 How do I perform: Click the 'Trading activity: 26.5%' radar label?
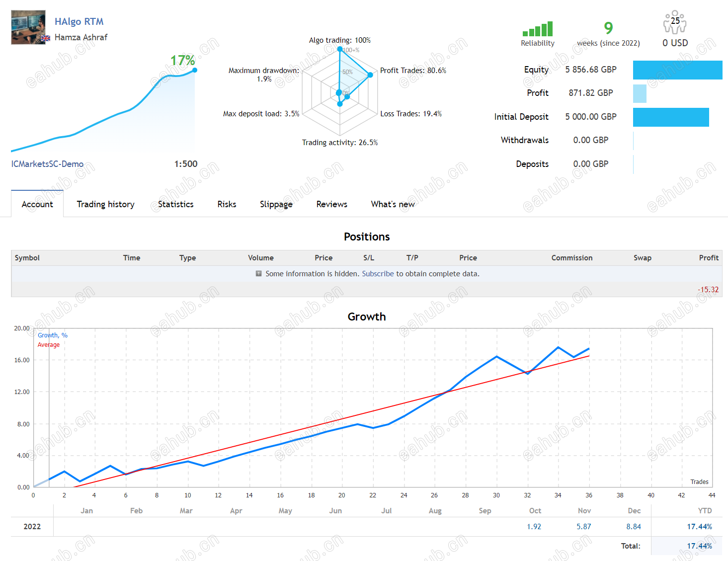click(340, 143)
